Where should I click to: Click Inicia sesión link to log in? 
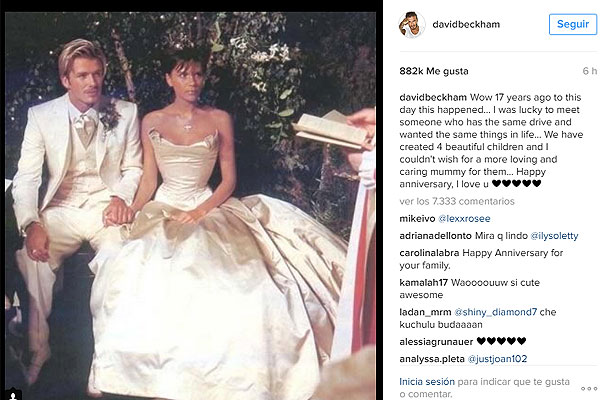427,382
